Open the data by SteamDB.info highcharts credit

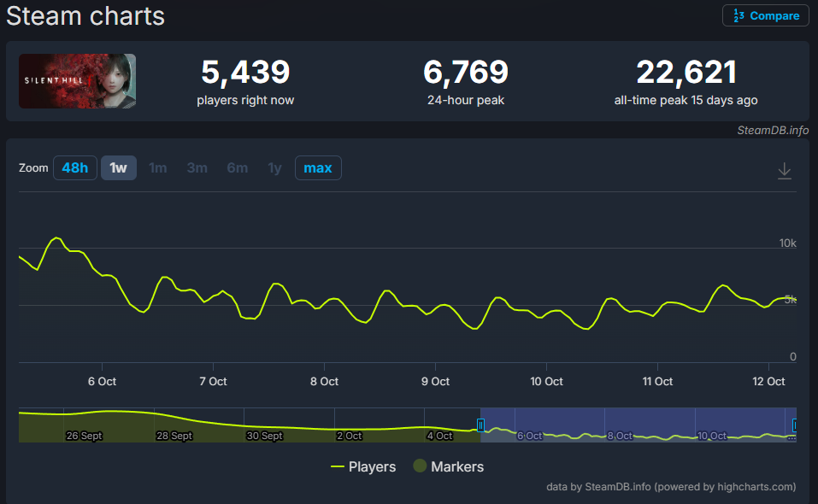coord(671,487)
